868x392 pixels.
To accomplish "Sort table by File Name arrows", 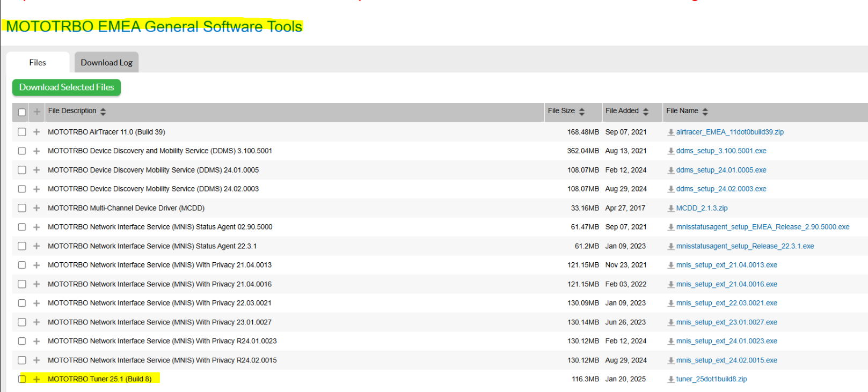I will click(705, 112).
